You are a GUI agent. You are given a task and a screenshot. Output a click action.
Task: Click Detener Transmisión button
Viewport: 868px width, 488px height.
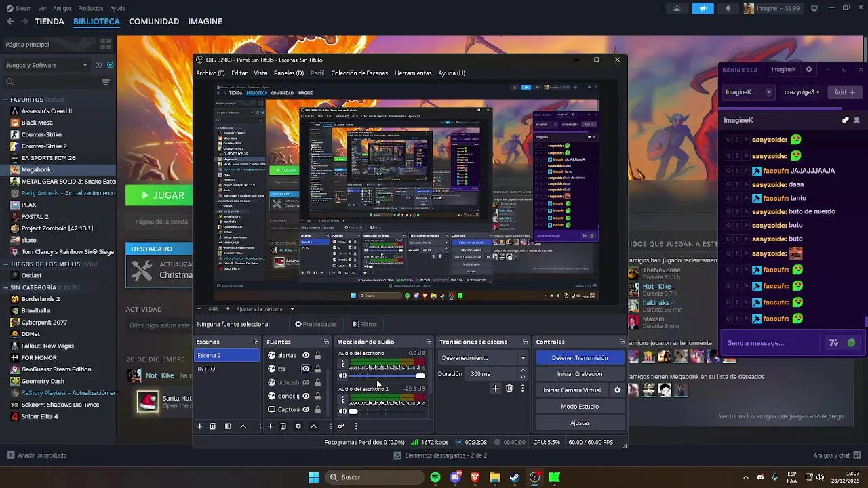pos(580,358)
